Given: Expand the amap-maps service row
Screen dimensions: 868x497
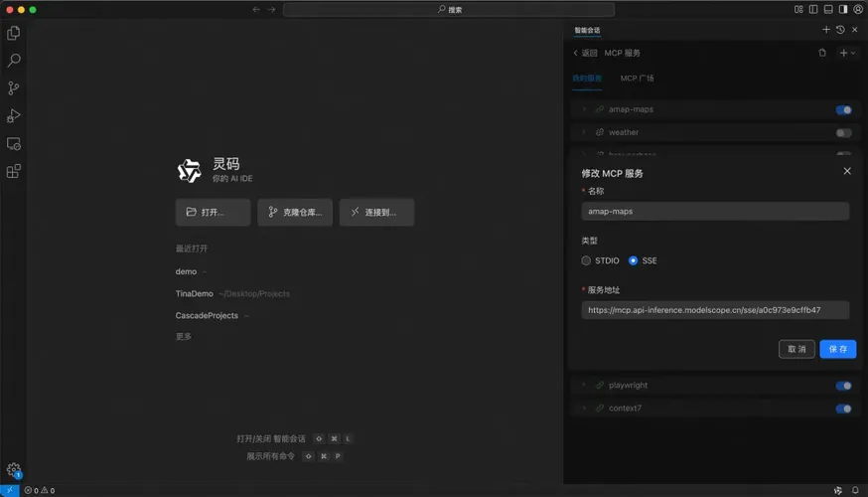Looking at the screenshot, I should (x=583, y=109).
